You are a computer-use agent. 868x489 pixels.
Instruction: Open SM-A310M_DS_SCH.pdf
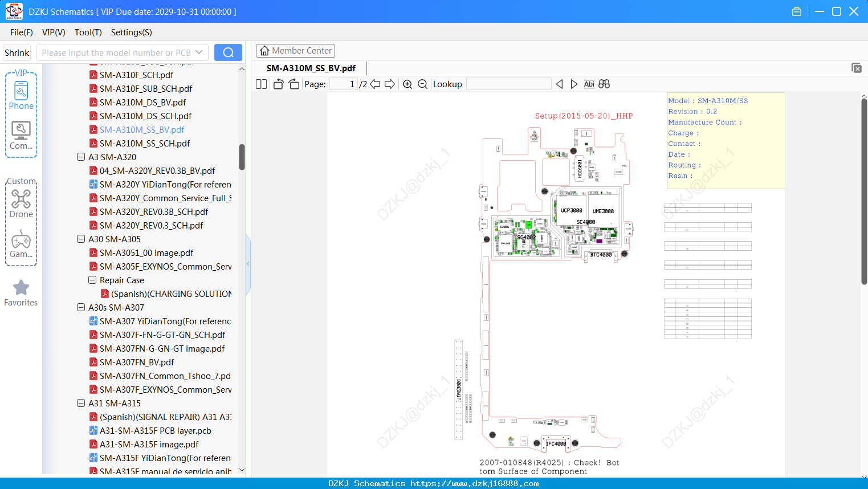click(x=145, y=116)
